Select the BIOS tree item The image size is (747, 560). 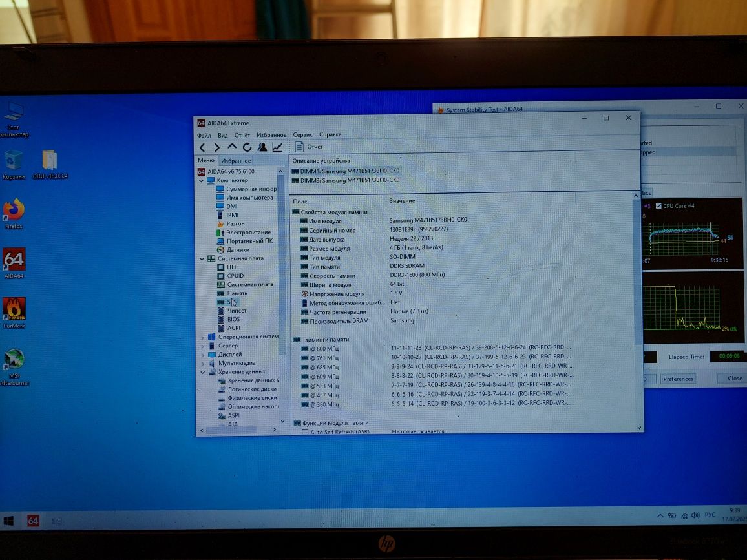(x=229, y=320)
